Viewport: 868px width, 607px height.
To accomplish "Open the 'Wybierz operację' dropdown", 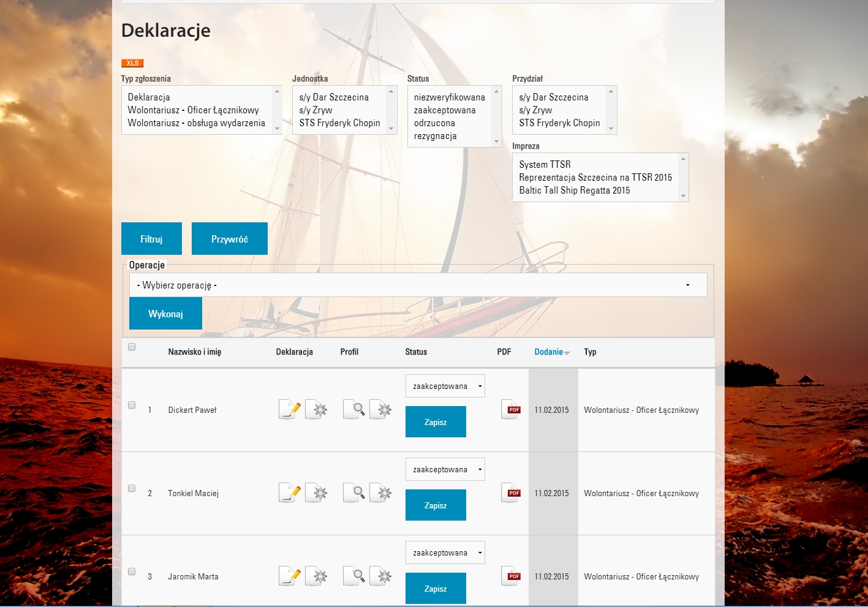I will coord(418,285).
